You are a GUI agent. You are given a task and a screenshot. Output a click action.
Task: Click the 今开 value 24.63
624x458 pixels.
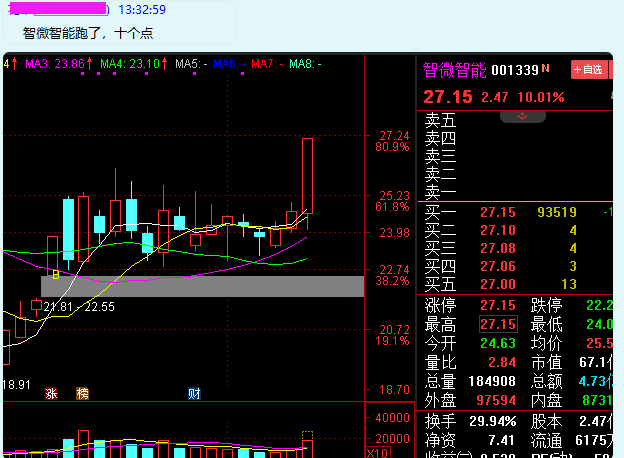tap(498, 343)
